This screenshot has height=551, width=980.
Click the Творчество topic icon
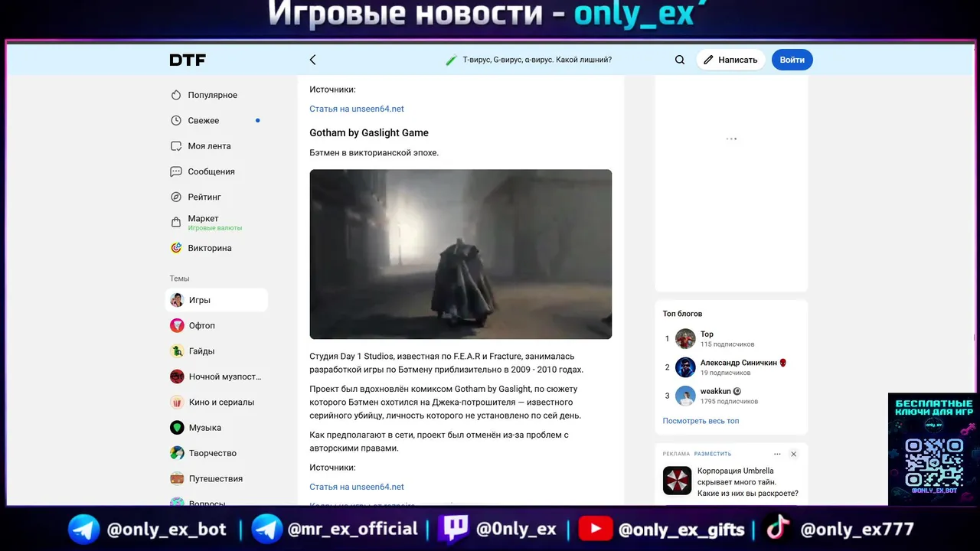[177, 453]
